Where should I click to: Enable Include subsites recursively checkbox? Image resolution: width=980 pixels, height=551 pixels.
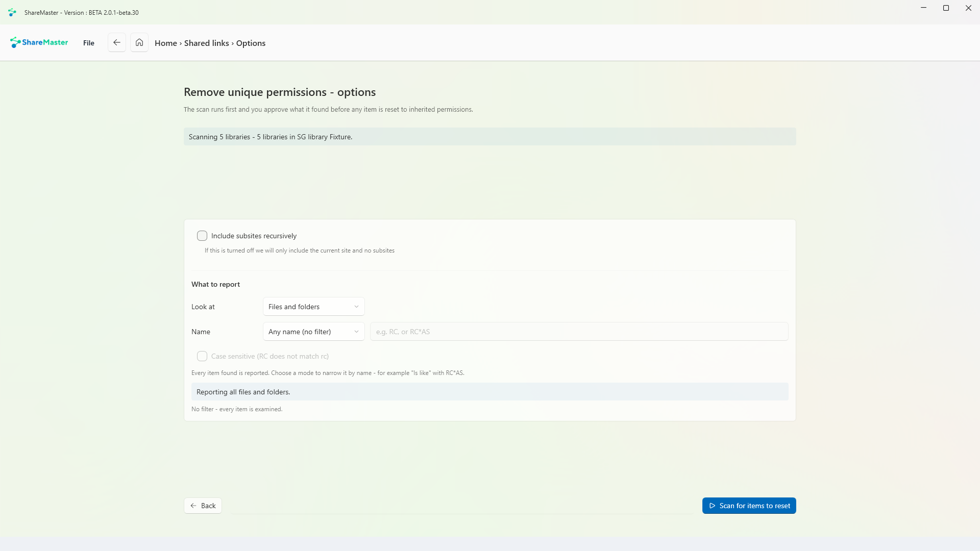[x=202, y=236]
